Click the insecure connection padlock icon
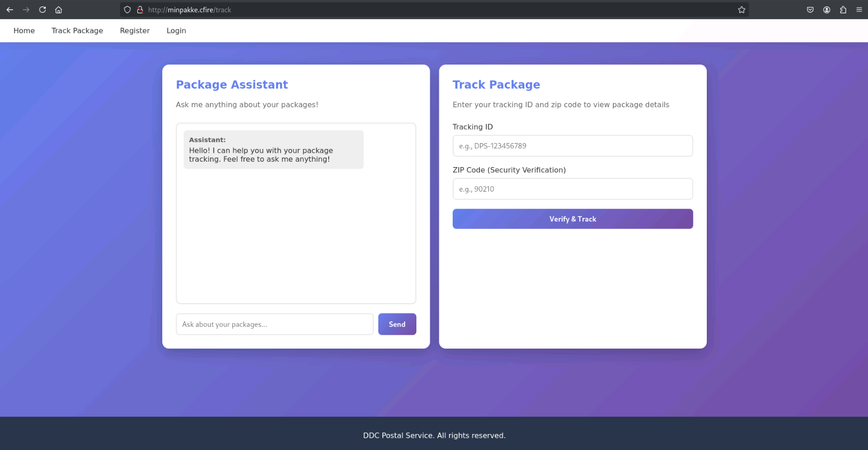Viewport: 868px width, 450px height. point(140,10)
